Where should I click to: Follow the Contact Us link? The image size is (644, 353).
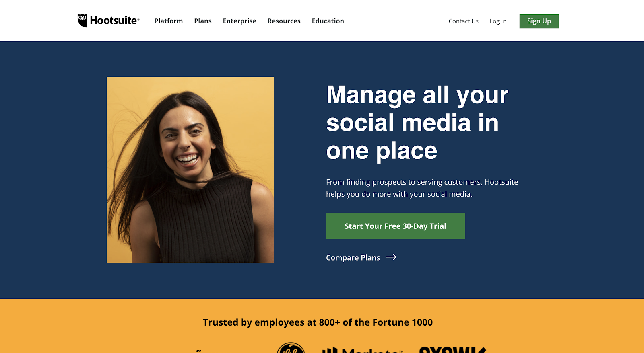(x=464, y=21)
